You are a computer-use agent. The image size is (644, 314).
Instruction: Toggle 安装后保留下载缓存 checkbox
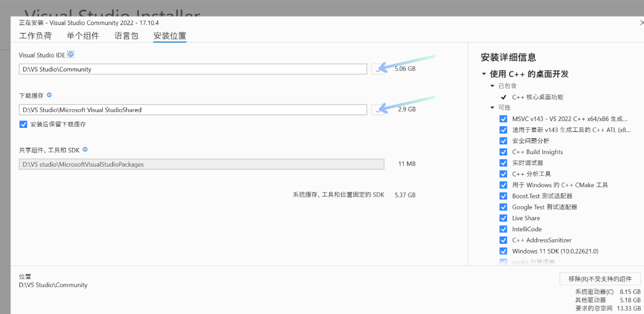point(23,124)
